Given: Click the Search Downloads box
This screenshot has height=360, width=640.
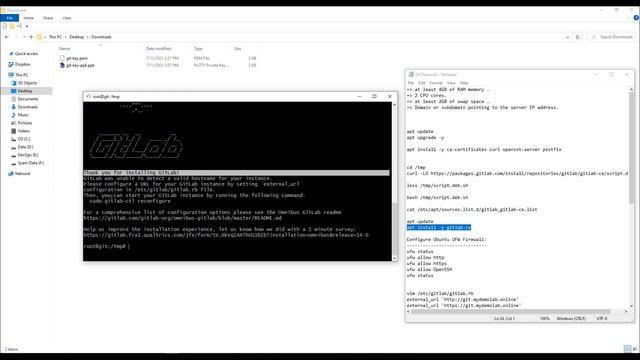Looking at the screenshot, I should pos(612,37).
